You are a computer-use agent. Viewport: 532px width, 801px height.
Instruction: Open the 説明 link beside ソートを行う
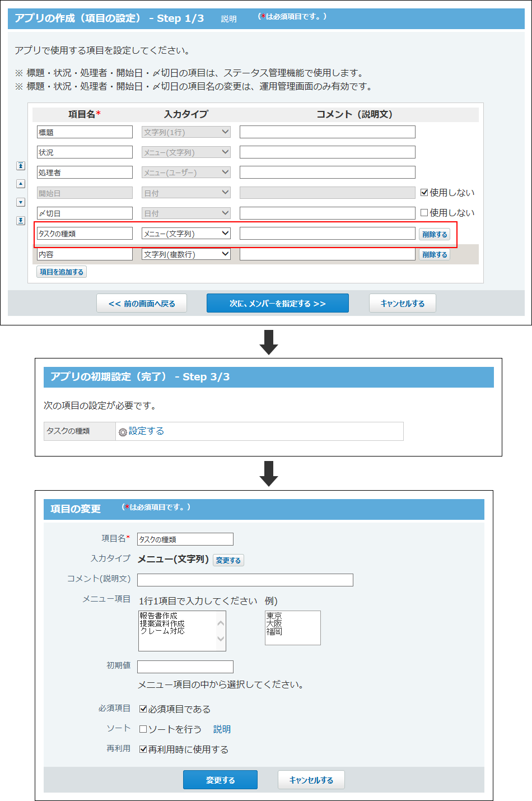(x=222, y=729)
